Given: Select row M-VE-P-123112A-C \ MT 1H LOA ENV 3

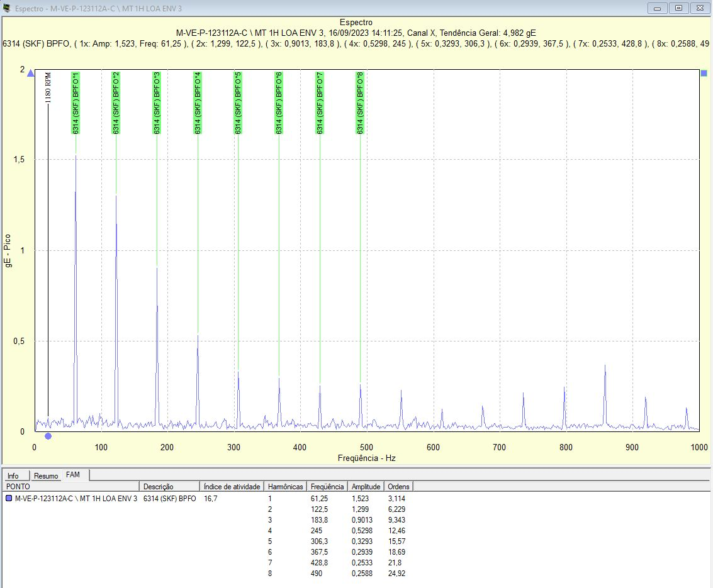Looking at the screenshot, I should pyautogui.click(x=76, y=499).
